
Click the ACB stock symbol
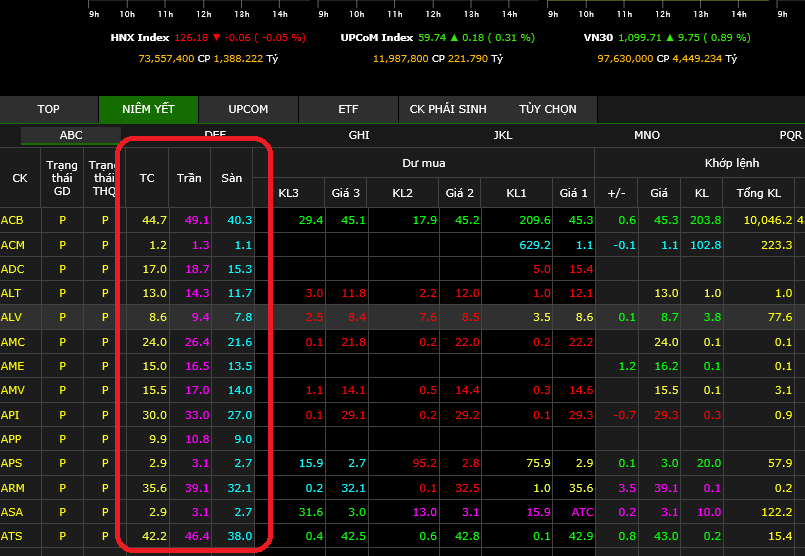13,220
